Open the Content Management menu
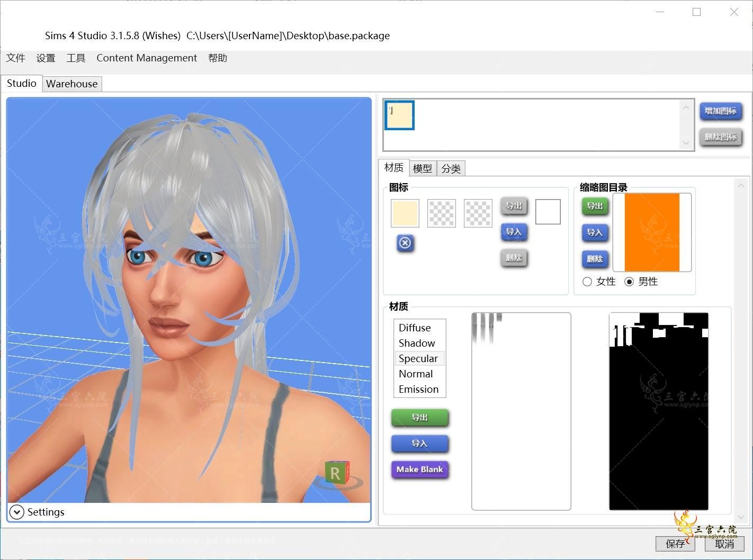The width and height of the screenshot is (753, 560). pos(147,58)
